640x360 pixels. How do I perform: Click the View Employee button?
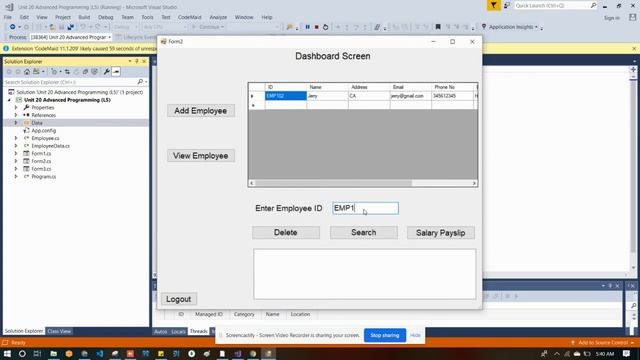click(x=200, y=156)
